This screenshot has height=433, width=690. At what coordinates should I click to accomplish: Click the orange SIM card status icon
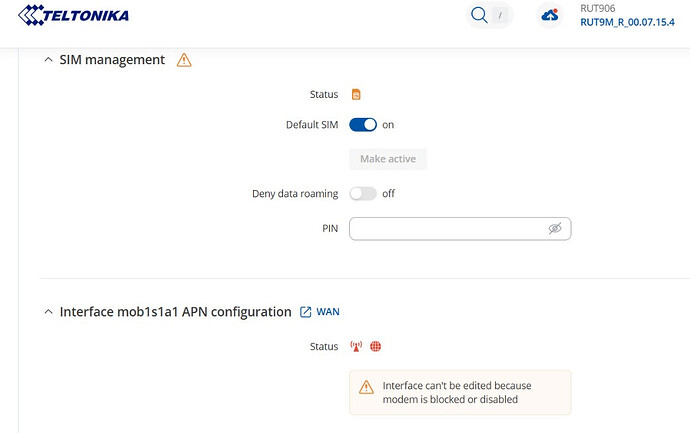(356, 95)
